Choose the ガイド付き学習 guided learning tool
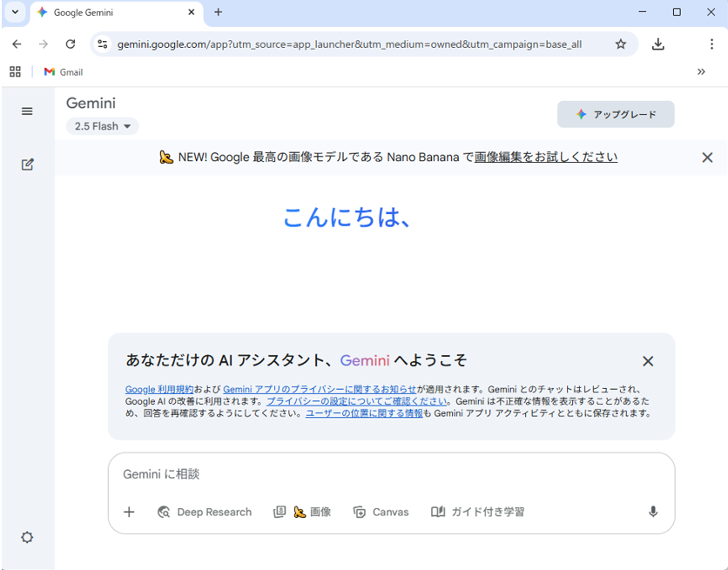The image size is (728, 570). [478, 512]
